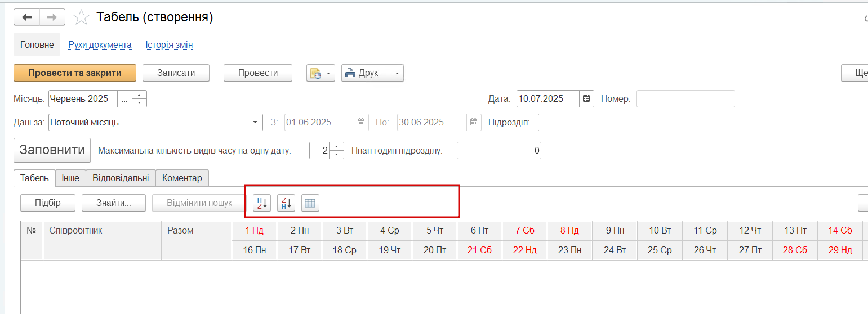Viewport: 868px width, 314px height.
Task: Click the 21 Сб day header
Action: click(x=480, y=250)
